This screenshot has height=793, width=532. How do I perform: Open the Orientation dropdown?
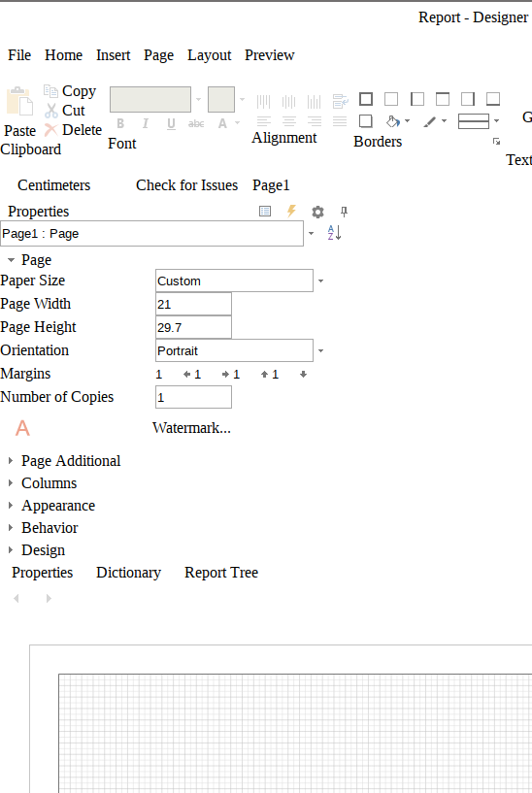pyautogui.click(x=320, y=350)
